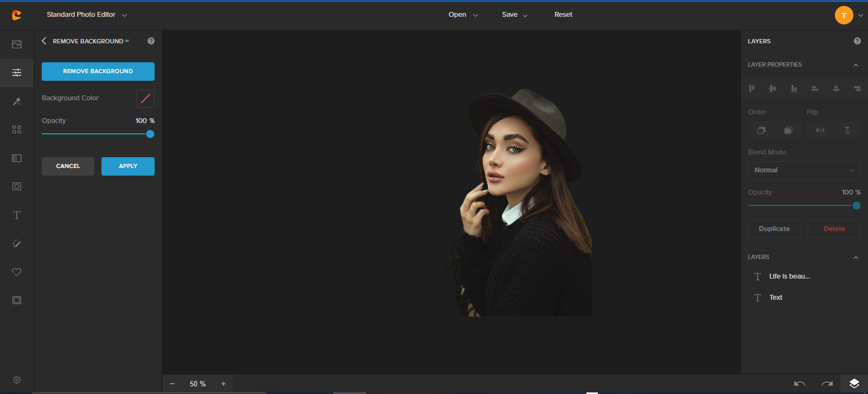Screen dimensions: 868x394
Task: Select the Text tool in sidebar
Action: pos(17,215)
